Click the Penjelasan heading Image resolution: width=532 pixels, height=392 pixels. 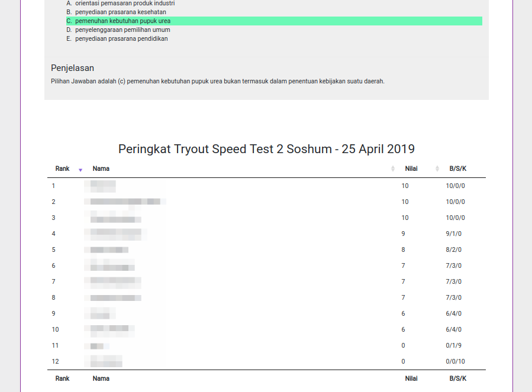pos(72,68)
